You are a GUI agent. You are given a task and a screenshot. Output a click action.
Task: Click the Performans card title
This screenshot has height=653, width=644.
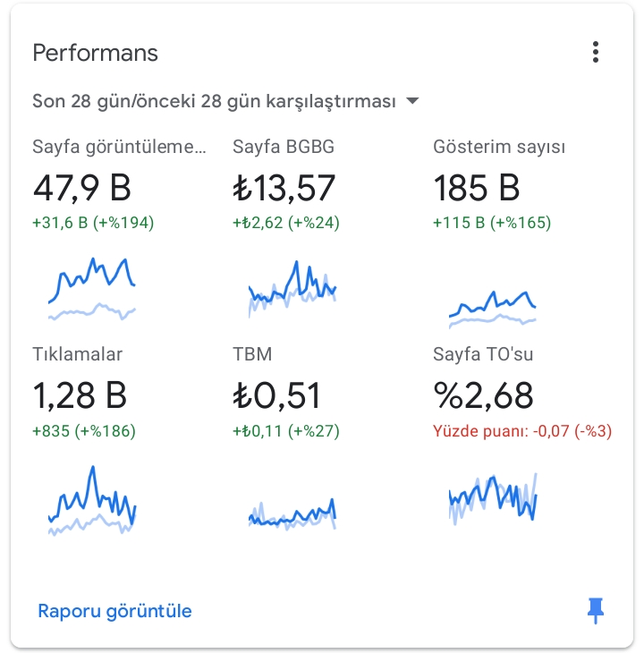point(96,53)
